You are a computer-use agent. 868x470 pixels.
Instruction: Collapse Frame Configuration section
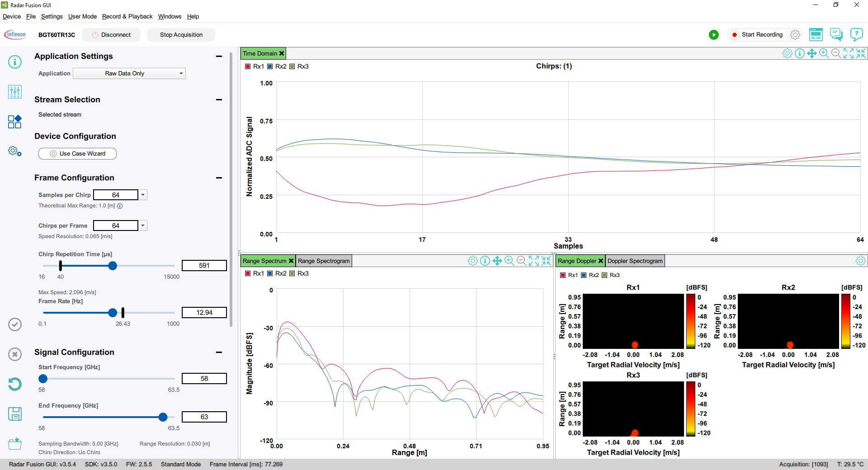[219, 178]
